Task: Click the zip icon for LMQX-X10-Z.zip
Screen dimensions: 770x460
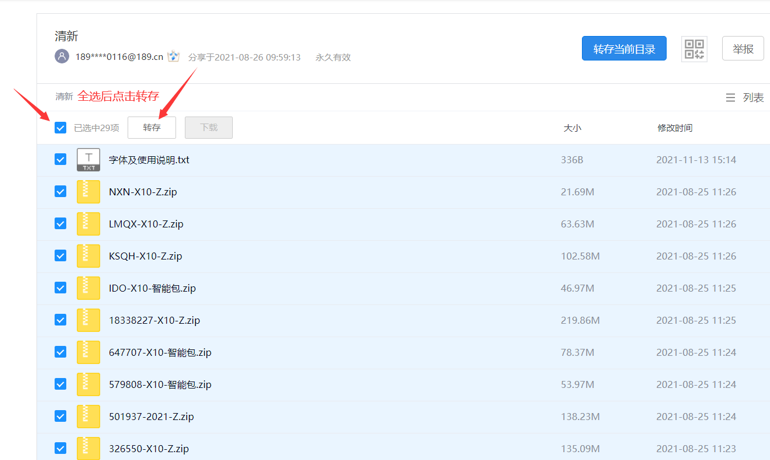Action: click(88, 224)
